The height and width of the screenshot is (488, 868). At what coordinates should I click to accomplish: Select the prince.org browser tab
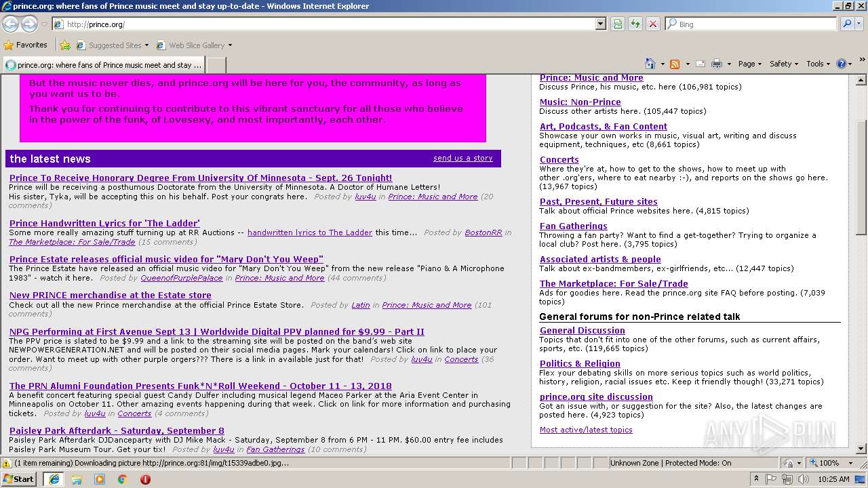point(103,65)
